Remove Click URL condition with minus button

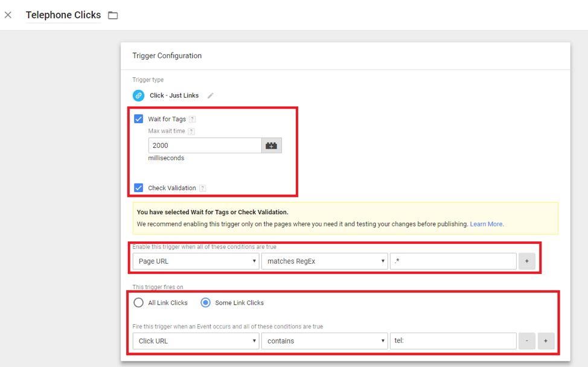(526, 341)
